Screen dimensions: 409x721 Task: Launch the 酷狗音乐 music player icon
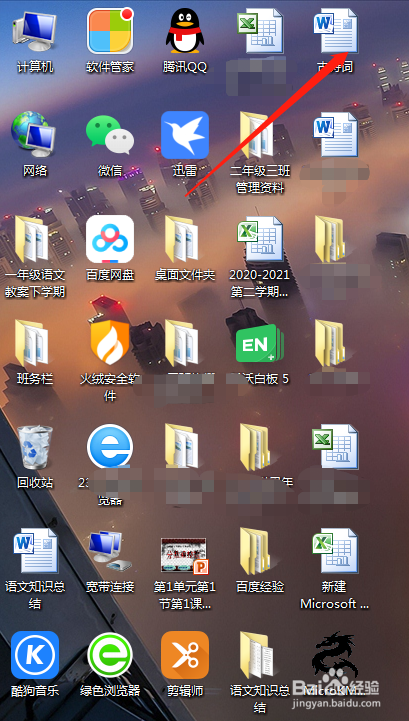(x=35, y=655)
